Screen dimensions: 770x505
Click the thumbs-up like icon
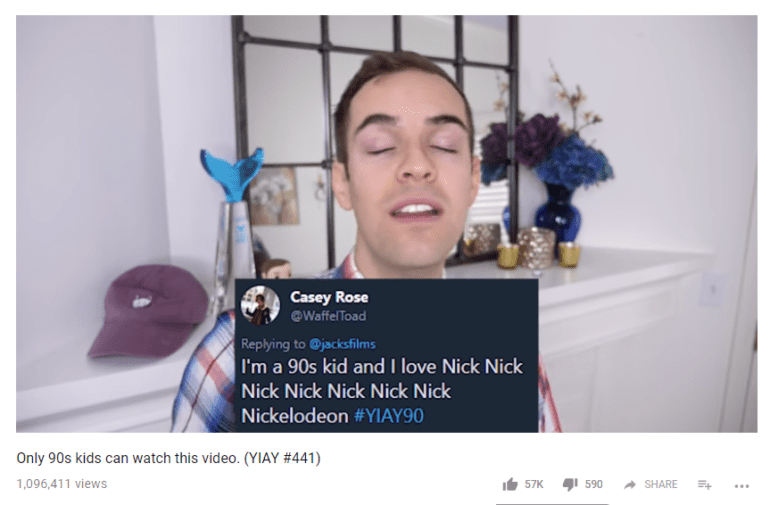(x=510, y=484)
